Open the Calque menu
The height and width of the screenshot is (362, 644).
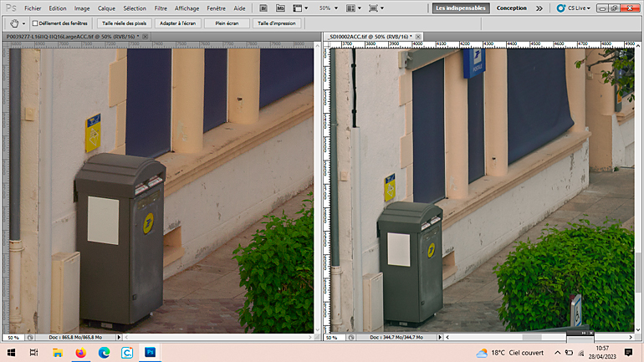click(x=106, y=8)
